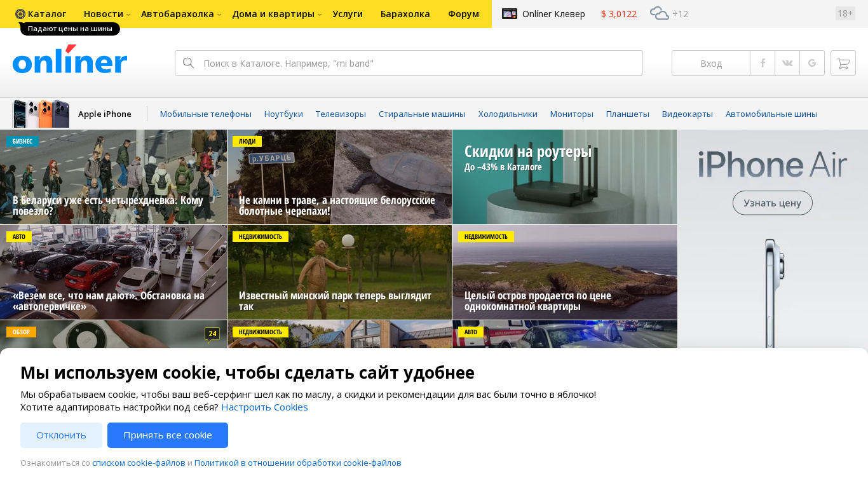Go to Услуги section

(x=348, y=14)
